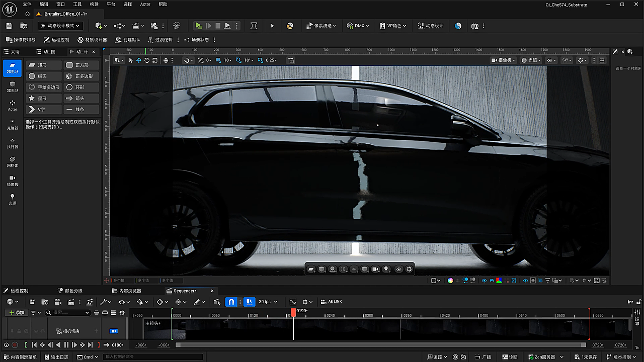Switch to 2D Shapes (2D形状) category

coord(13,68)
